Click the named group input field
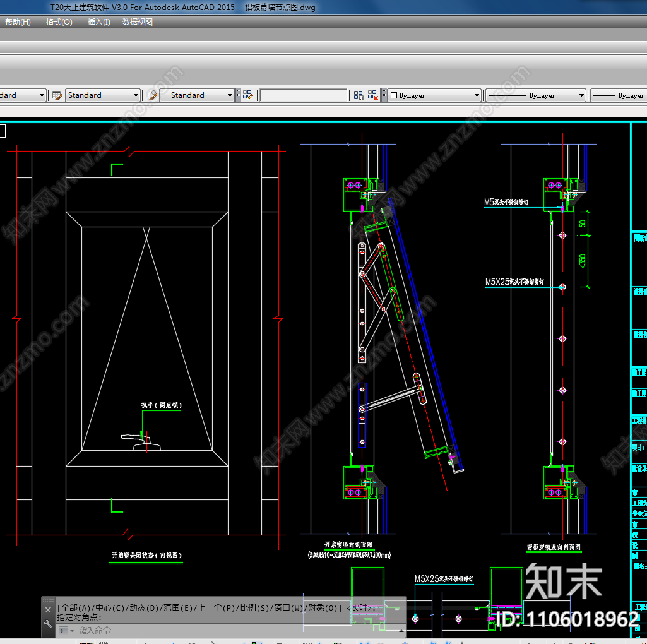 304,95
